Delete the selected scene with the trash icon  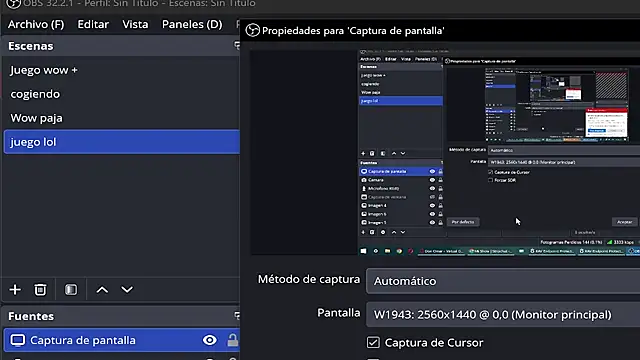click(40, 290)
